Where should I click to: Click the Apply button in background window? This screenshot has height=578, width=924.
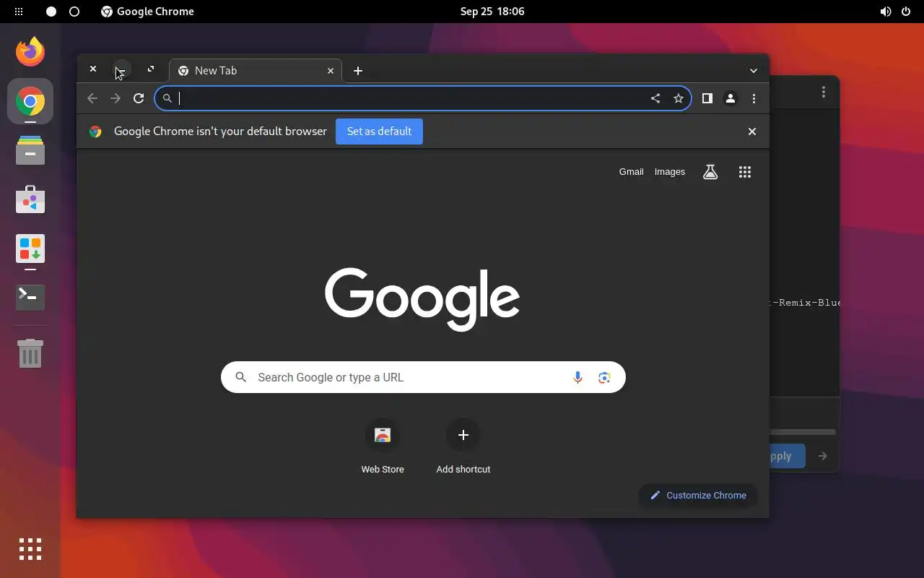(x=787, y=456)
